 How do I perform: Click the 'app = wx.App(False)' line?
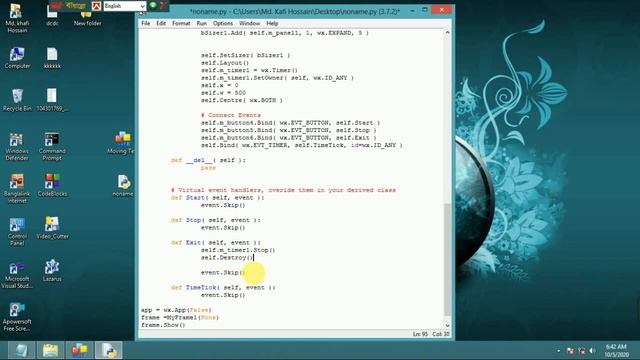pyautogui.click(x=176, y=310)
